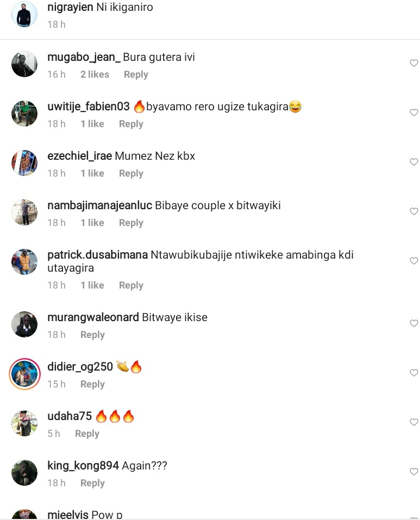
Task: Like patrick.dusabimana's comment
Action: click(413, 260)
